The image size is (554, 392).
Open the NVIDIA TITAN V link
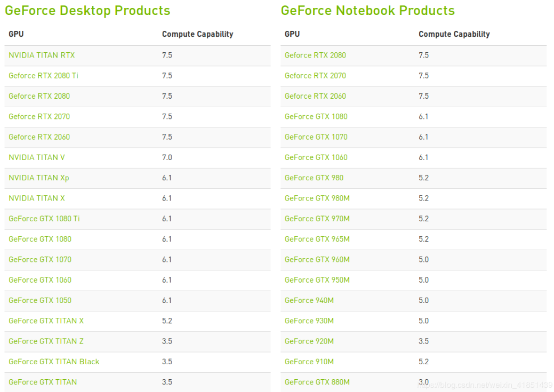(37, 157)
